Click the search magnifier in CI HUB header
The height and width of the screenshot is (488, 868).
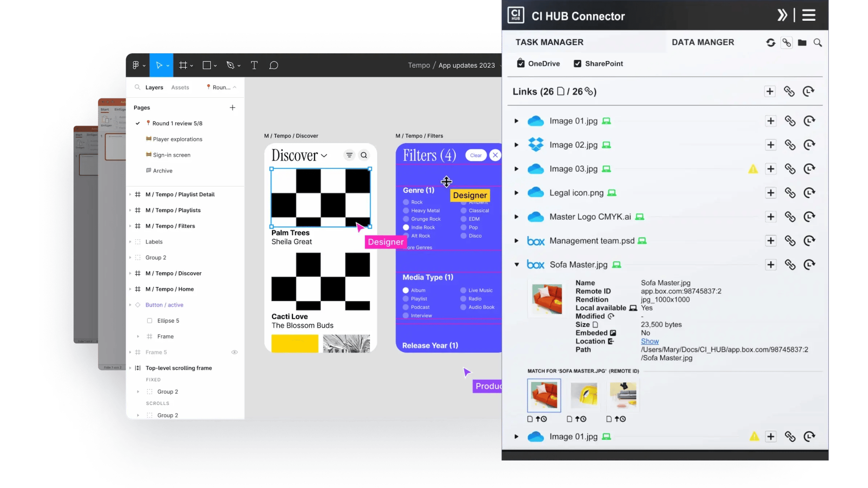[x=818, y=43]
